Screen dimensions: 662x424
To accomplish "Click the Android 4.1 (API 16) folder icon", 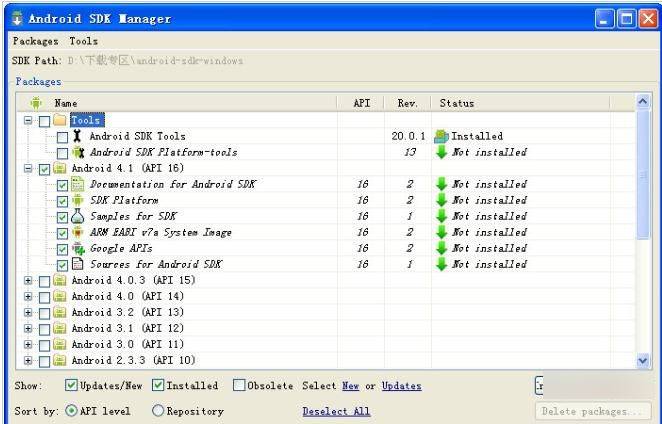I will click(x=60, y=168).
